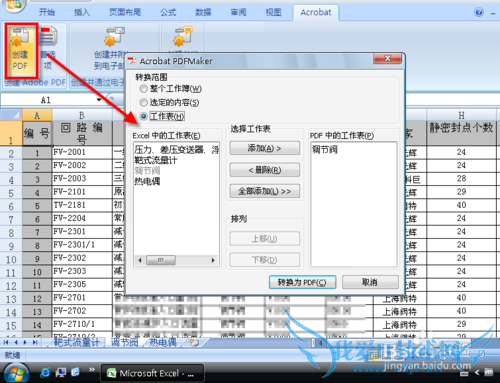Click the < 删除(R) button
This screenshot has width=500, height=383.
(x=265, y=170)
